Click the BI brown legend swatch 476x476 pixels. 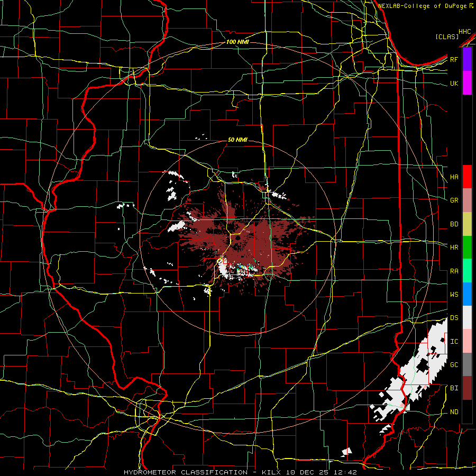point(467,388)
